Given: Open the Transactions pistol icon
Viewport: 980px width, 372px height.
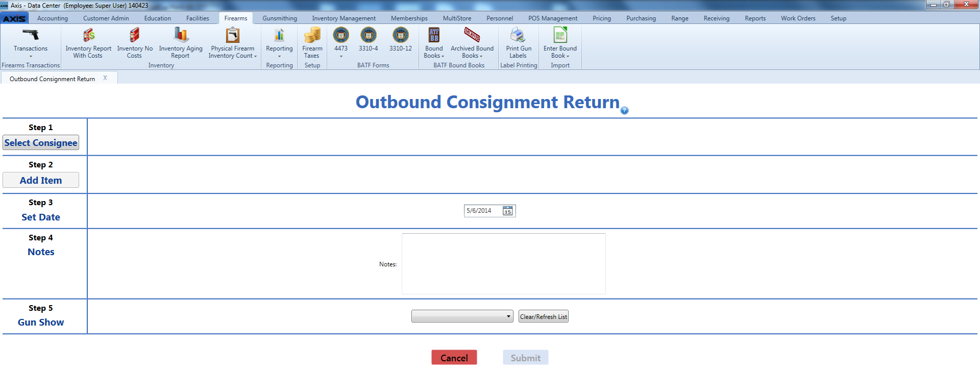Looking at the screenshot, I should click(31, 35).
